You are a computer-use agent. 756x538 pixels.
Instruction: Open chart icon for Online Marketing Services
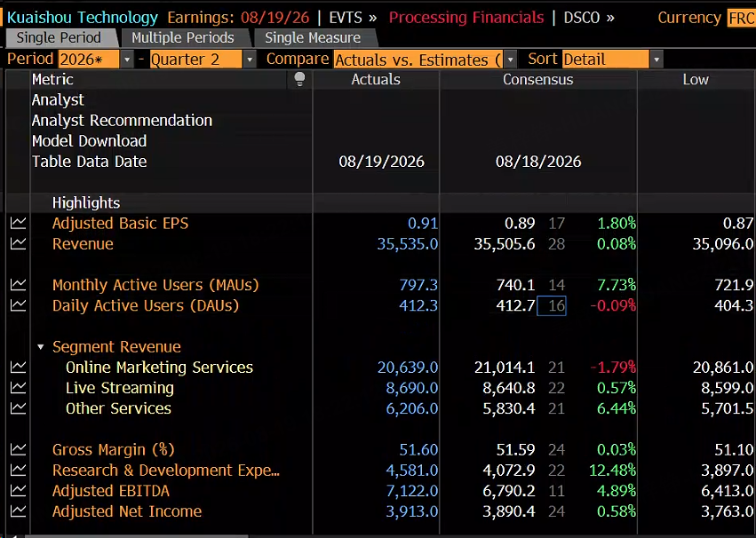click(19, 367)
